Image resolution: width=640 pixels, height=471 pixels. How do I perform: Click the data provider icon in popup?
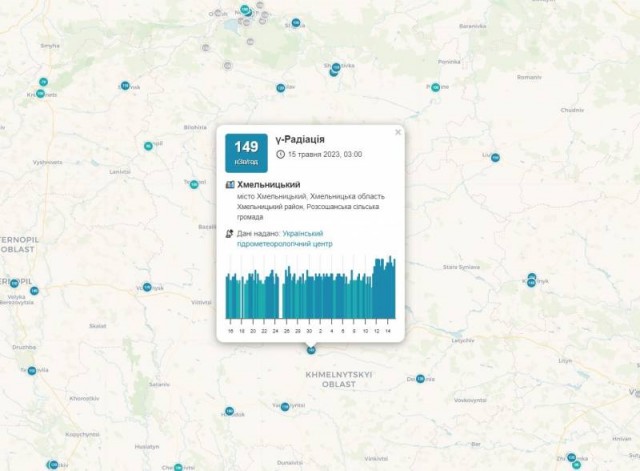(x=231, y=233)
